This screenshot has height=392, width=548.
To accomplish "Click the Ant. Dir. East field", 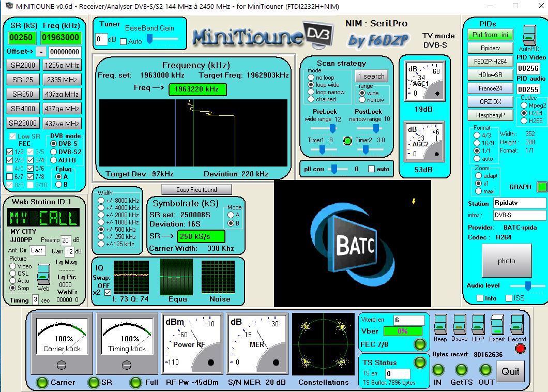I will click(x=37, y=250).
